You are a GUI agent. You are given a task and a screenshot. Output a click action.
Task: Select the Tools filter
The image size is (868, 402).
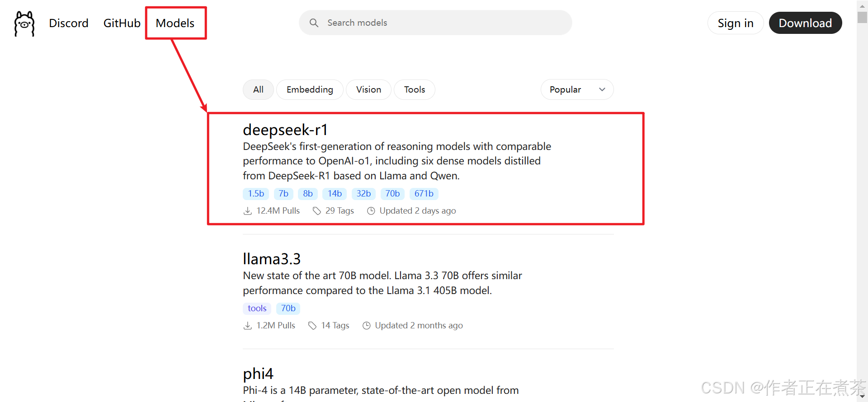(x=415, y=89)
